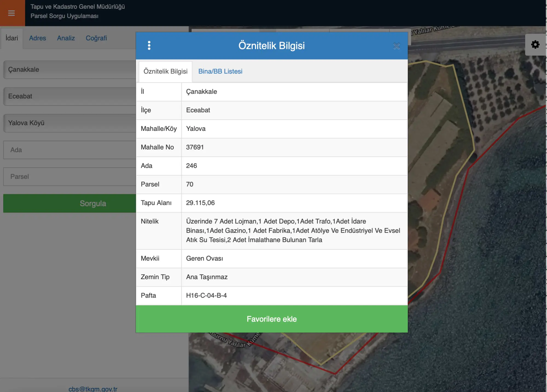This screenshot has height=392, width=547.
Task: Open the Analiz tab
Action: 66,38
